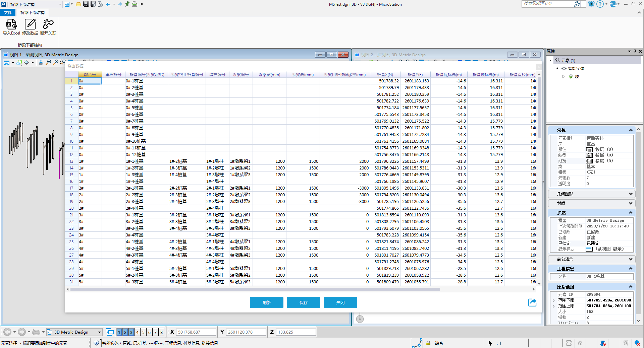644x348 pixels.
Task: Click the 线宽 line weight swatch
Action: 589,161
